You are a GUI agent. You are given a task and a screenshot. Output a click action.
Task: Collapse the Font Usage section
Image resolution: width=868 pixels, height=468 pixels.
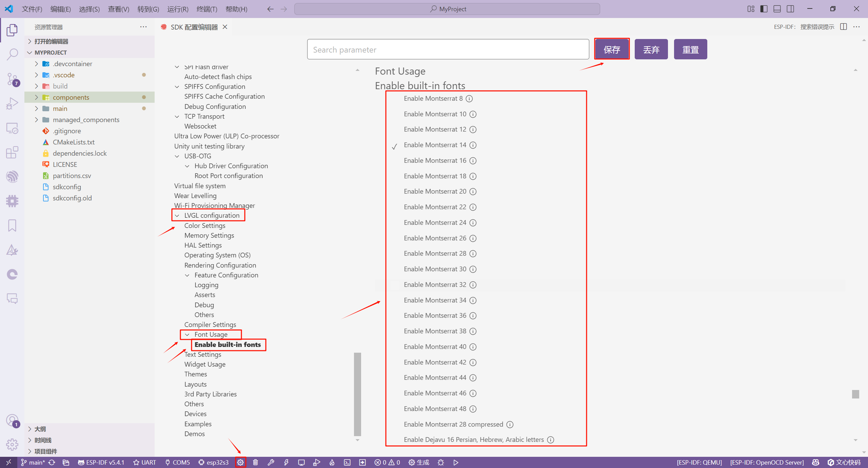tap(187, 335)
